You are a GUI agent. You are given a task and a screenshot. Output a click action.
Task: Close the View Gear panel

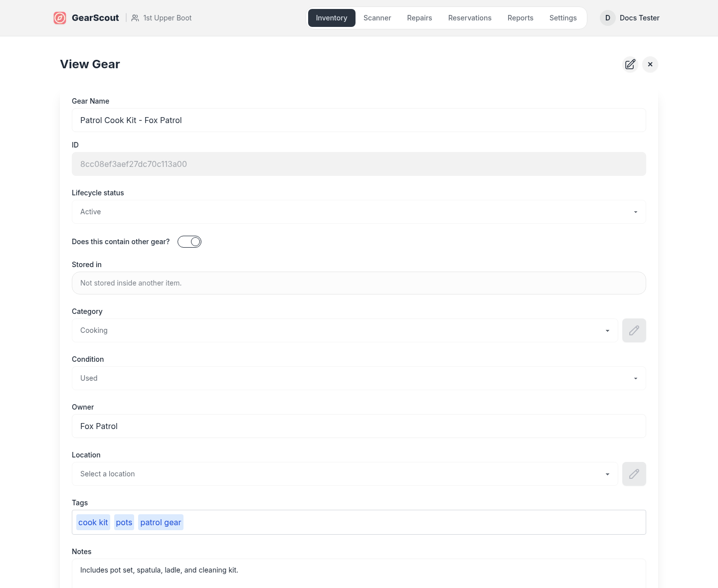(x=650, y=64)
